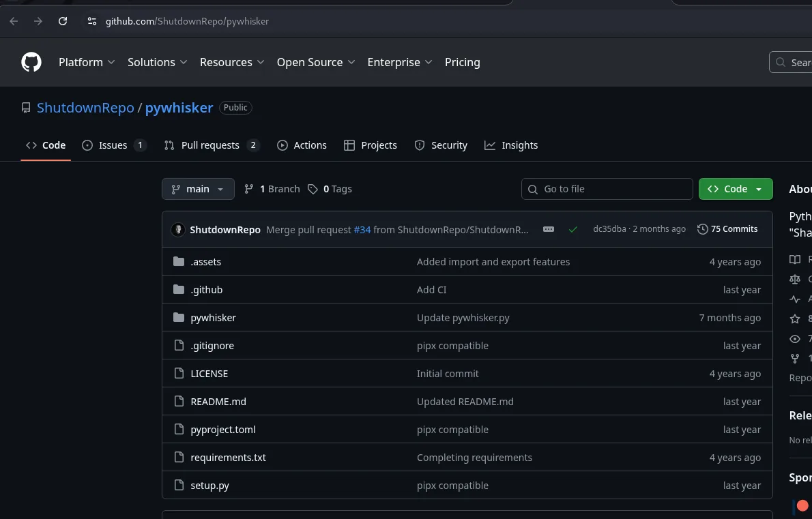Open 'Update pywhisker.py' commit message

coord(463,318)
